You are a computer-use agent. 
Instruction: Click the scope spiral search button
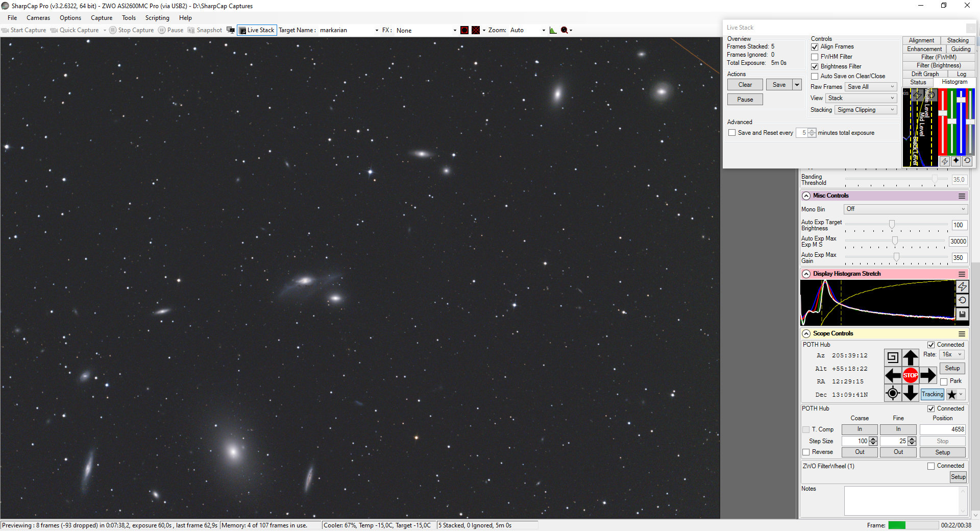point(893,357)
